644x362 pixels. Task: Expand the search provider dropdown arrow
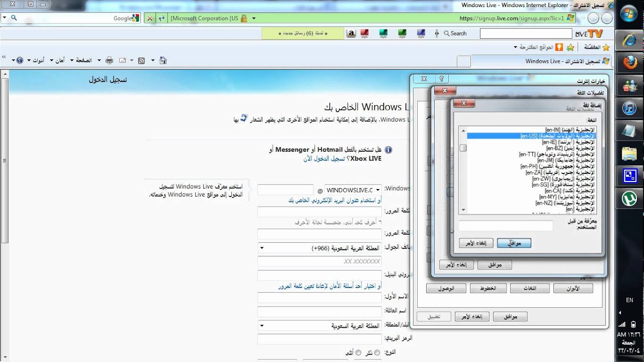point(4,18)
